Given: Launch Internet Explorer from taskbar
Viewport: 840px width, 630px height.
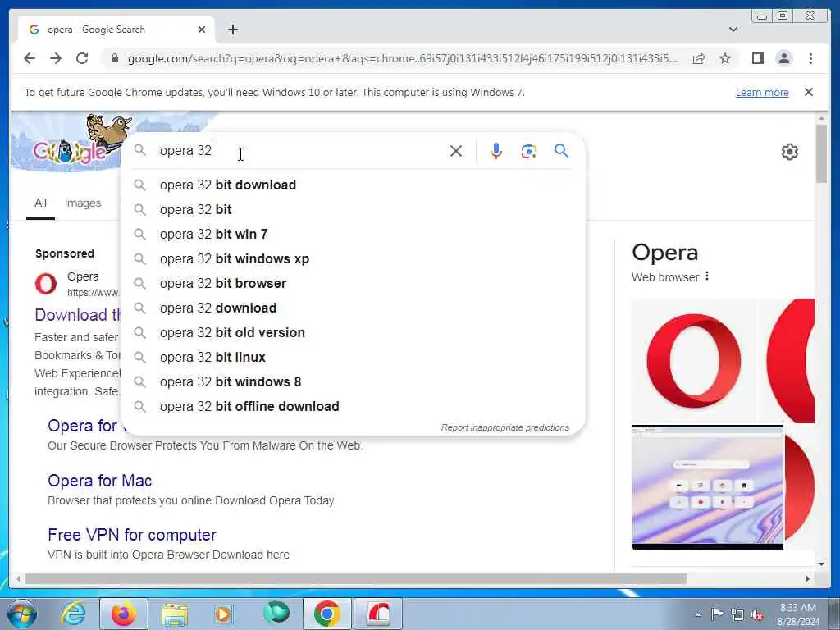Looking at the screenshot, I should [72, 614].
